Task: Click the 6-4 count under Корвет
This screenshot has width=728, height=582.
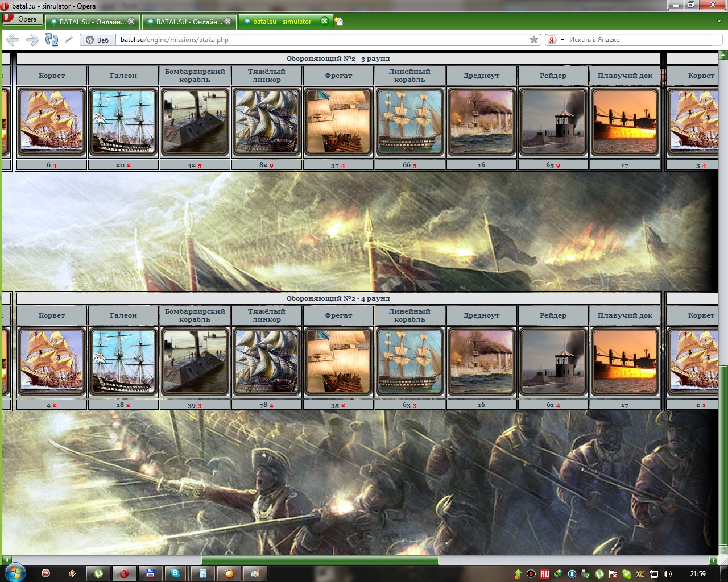Action: 52,165
